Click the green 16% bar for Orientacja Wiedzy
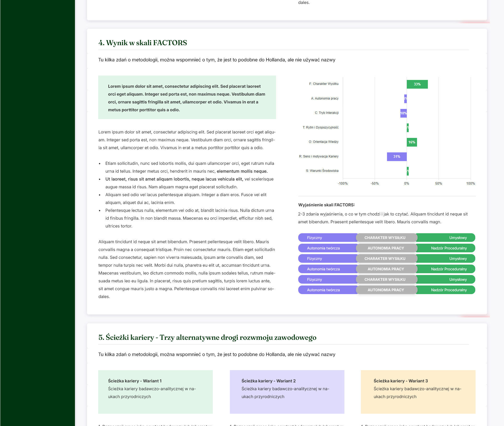Screen dimensions: 504x426 tap(412, 142)
